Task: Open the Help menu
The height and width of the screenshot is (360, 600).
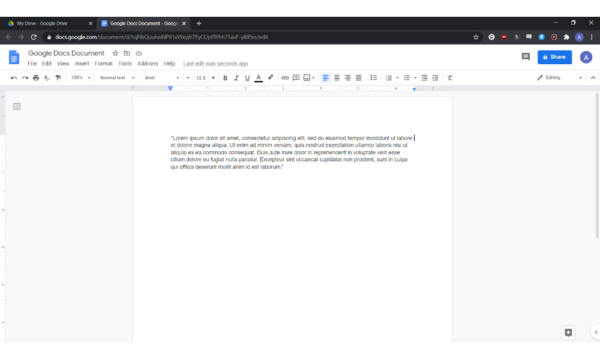Action: [169, 64]
